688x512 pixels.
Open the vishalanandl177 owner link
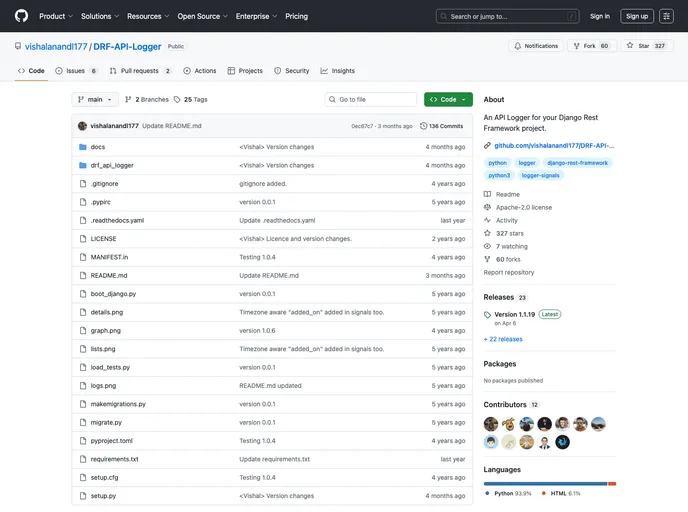(x=56, y=47)
